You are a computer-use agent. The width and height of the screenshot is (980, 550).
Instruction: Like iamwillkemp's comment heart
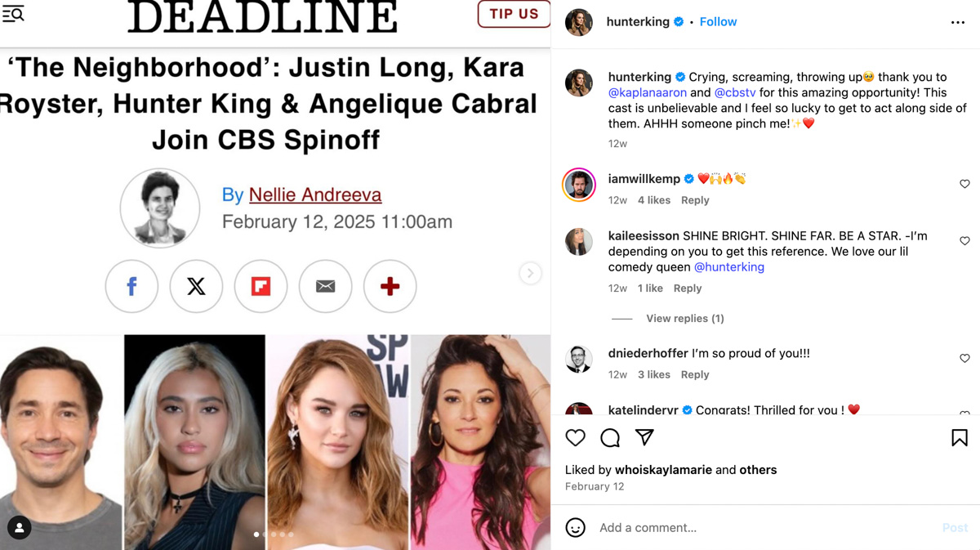click(964, 184)
